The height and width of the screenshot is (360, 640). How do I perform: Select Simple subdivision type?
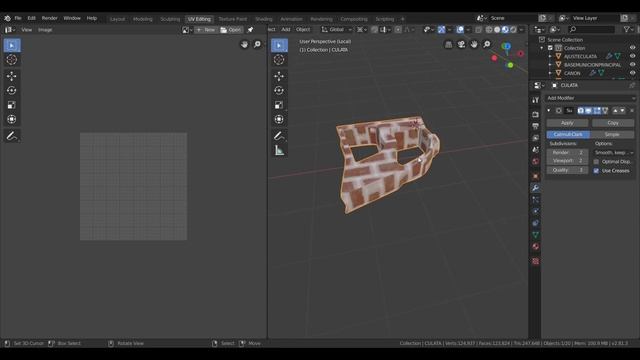coord(612,134)
